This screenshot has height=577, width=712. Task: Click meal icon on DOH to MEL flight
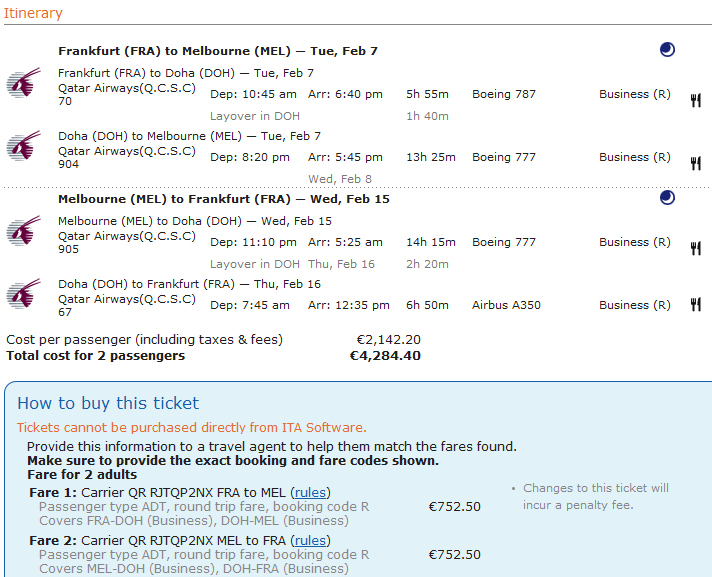696,163
